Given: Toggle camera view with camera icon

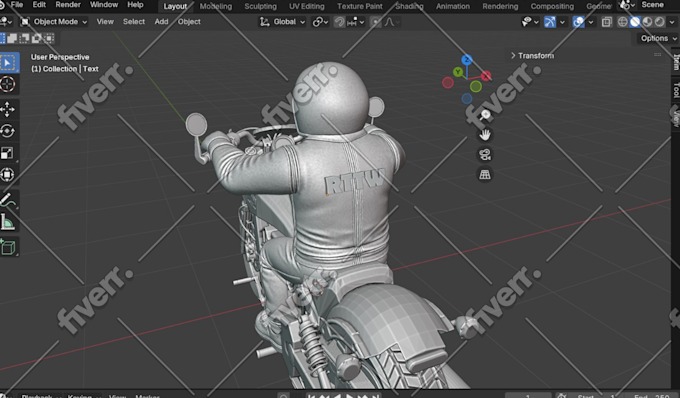Looking at the screenshot, I should click(x=485, y=155).
